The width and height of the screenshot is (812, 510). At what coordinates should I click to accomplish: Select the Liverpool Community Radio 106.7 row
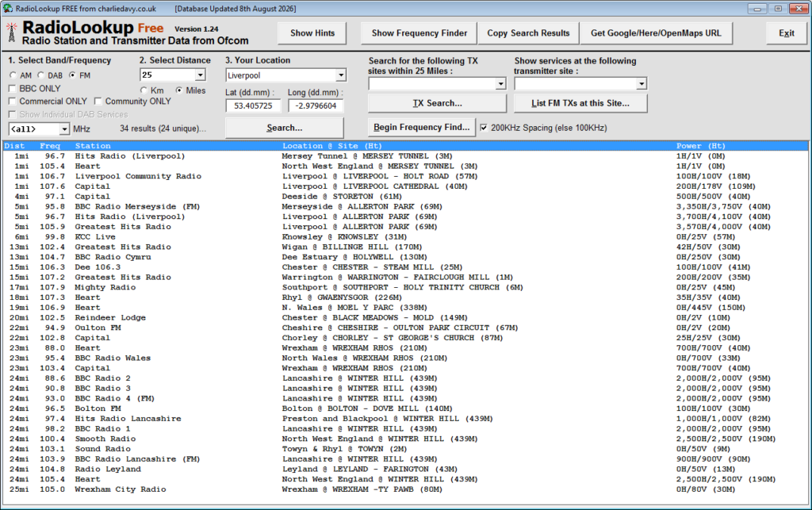click(x=405, y=176)
